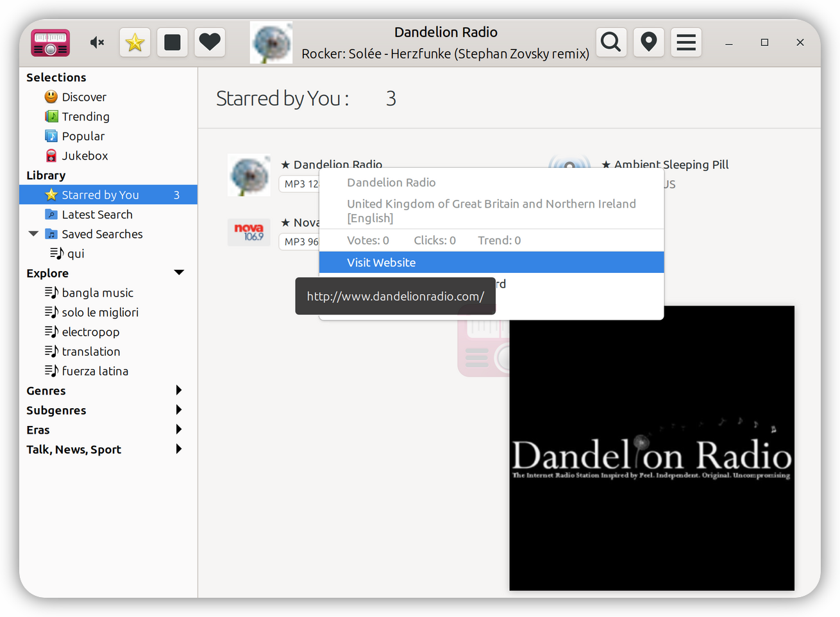Open Discover in Selections
The height and width of the screenshot is (617, 840).
(x=84, y=97)
